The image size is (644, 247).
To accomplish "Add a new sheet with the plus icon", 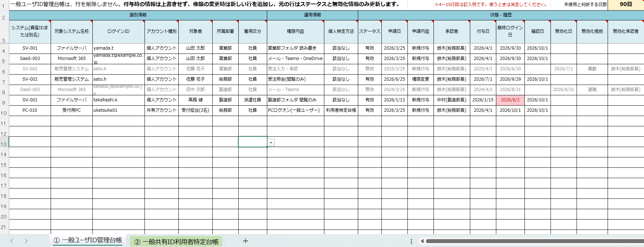I will (x=245, y=241).
